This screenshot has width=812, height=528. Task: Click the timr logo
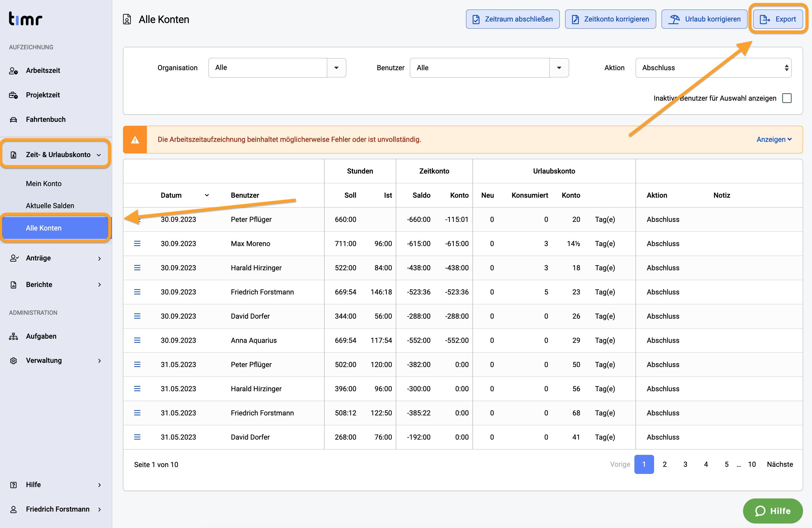click(x=25, y=19)
